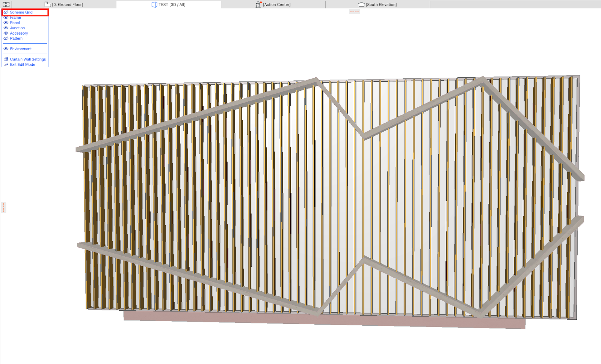Toggle Environment visibility
601x364 pixels.
pyautogui.click(x=6, y=49)
